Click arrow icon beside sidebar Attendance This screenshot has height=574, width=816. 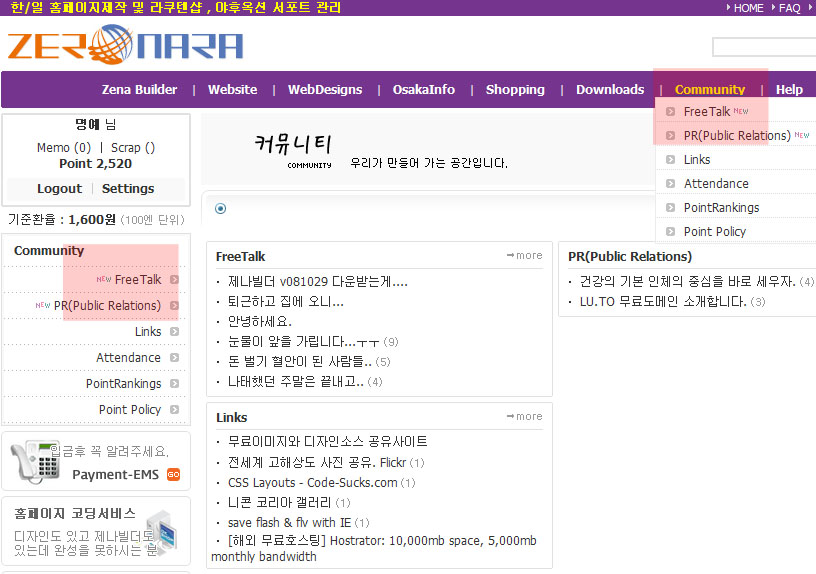click(x=174, y=358)
